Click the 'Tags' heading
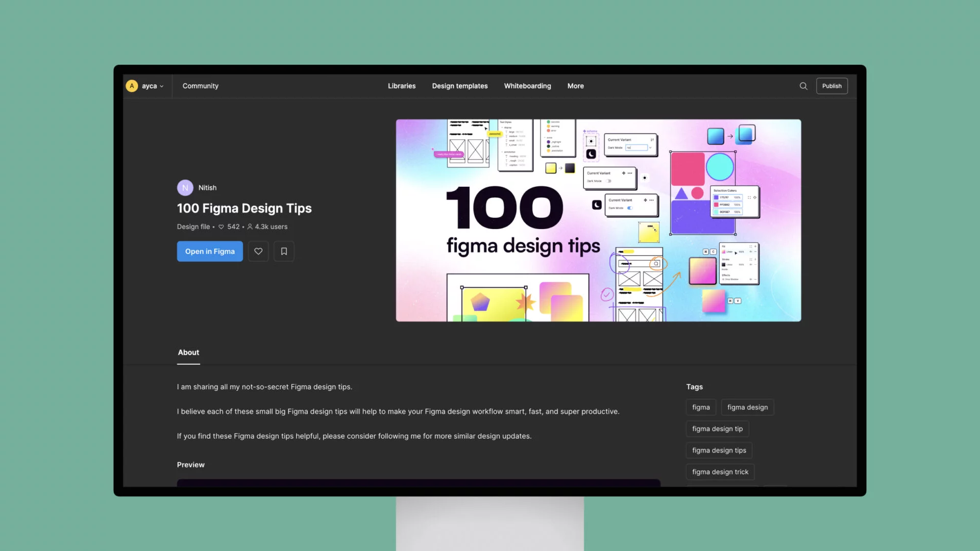 click(694, 387)
